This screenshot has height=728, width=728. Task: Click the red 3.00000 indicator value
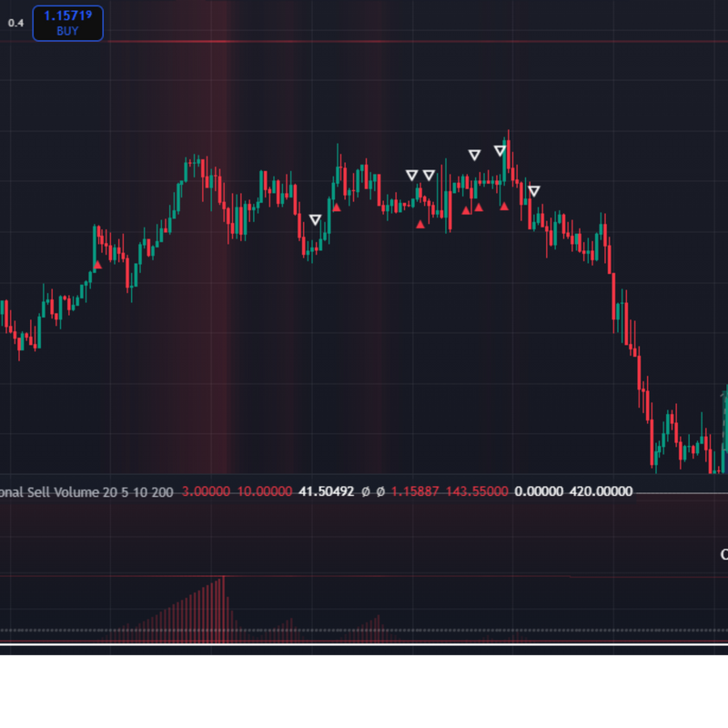click(207, 491)
